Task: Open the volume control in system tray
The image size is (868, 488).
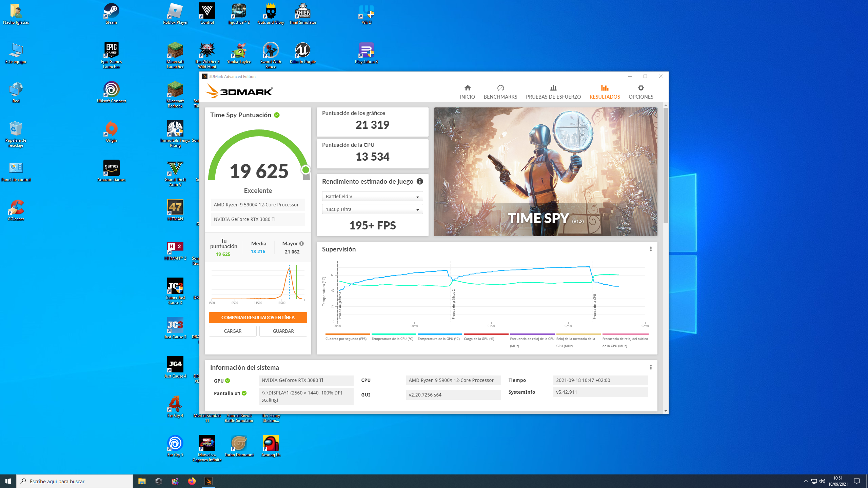Action: [822, 481]
